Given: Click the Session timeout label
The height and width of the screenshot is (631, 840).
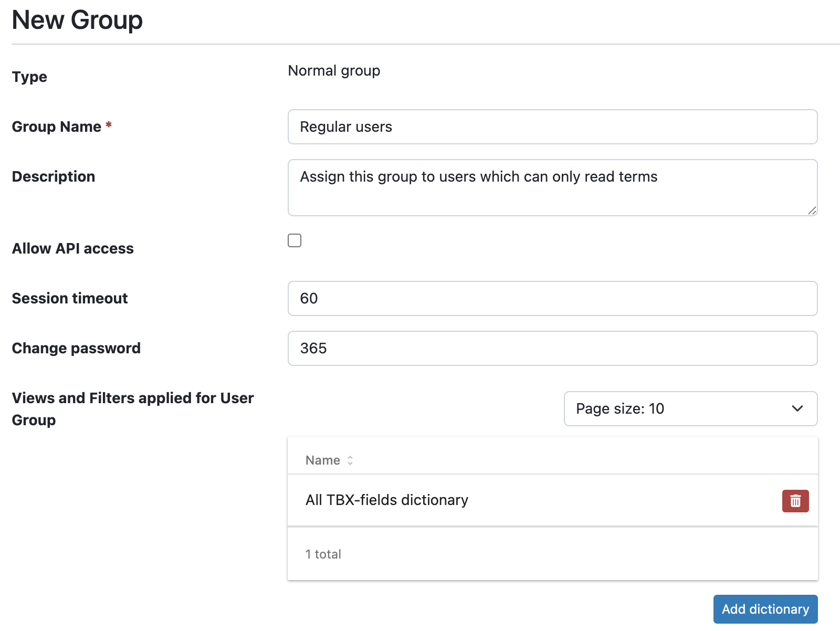Looking at the screenshot, I should (70, 298).
